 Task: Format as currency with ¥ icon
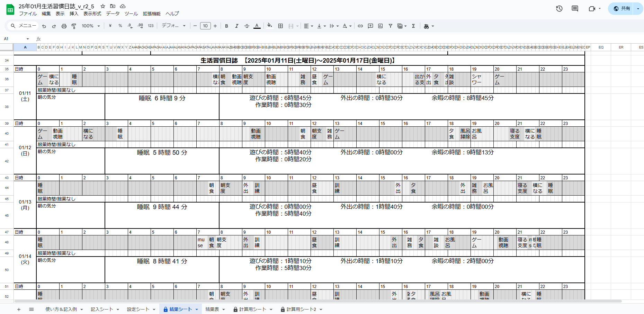click(x=110, y=26)
